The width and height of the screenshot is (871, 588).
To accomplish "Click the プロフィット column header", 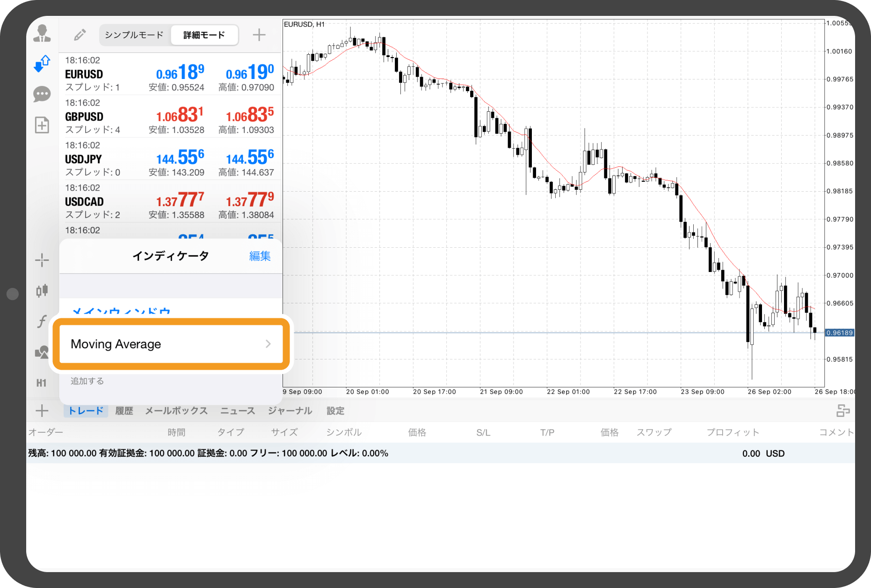I will coord(733,432).
